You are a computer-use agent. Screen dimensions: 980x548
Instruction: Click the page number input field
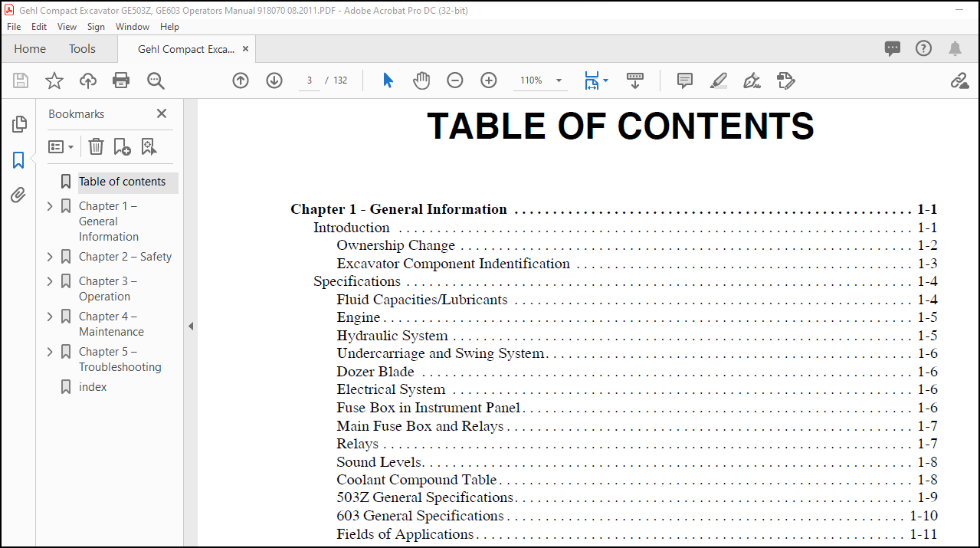[x=310, y=80]
